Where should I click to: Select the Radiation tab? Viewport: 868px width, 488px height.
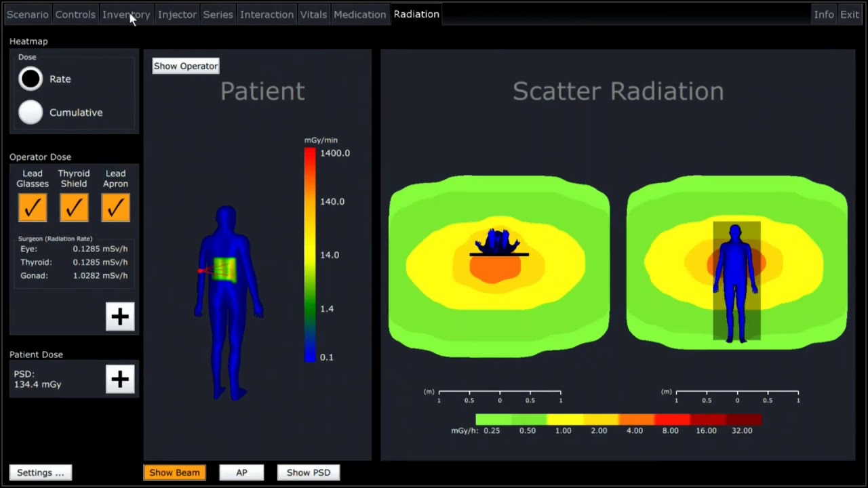(x=416, y=14)
